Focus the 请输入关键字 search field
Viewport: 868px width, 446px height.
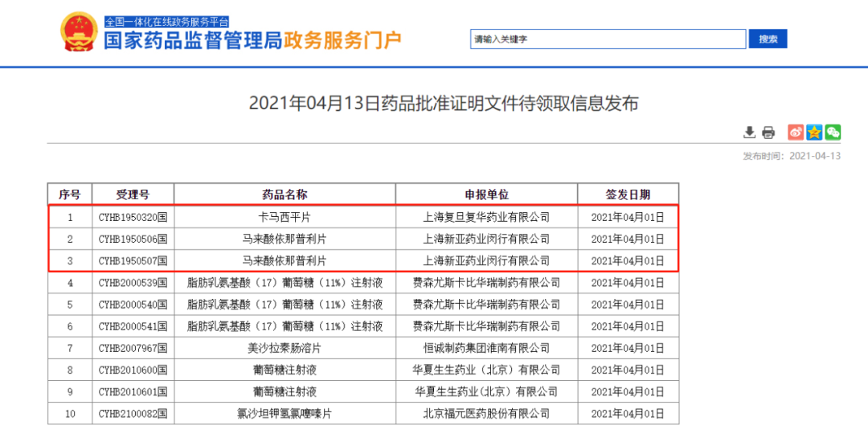point(608,39)
